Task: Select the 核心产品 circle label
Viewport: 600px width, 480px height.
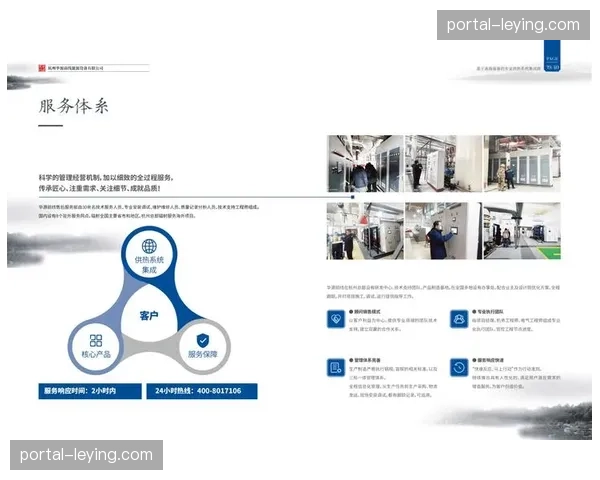Action: (x=96, y=354)
